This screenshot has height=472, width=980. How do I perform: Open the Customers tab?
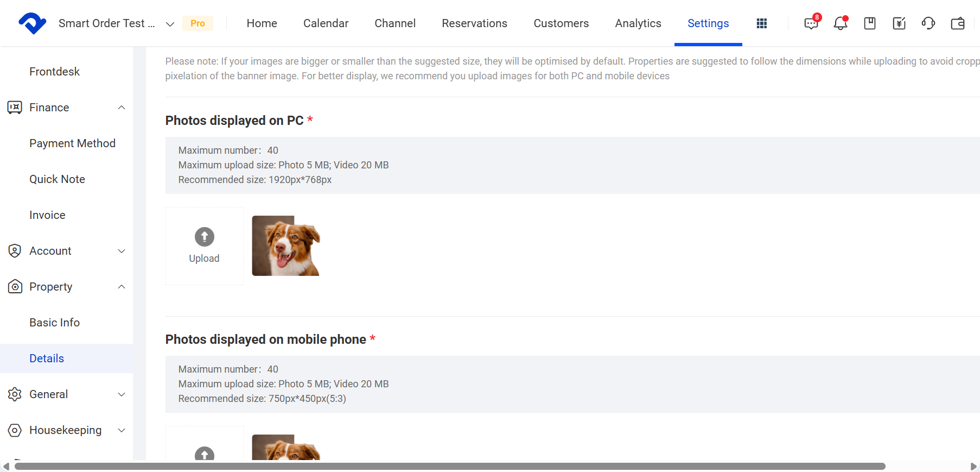pos(561,23)
